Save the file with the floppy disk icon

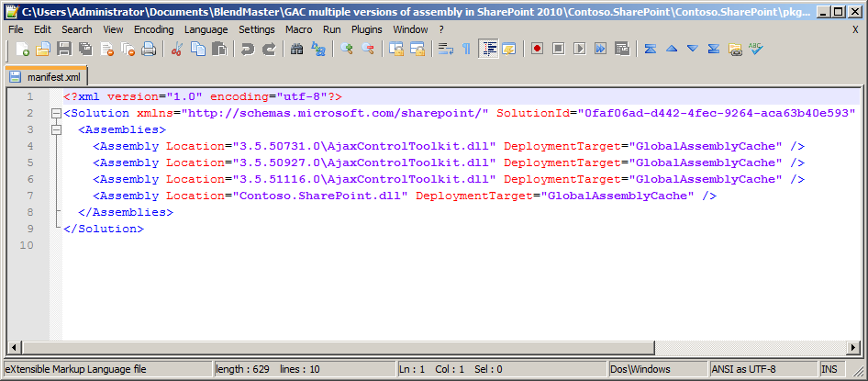tap(64, 50)
